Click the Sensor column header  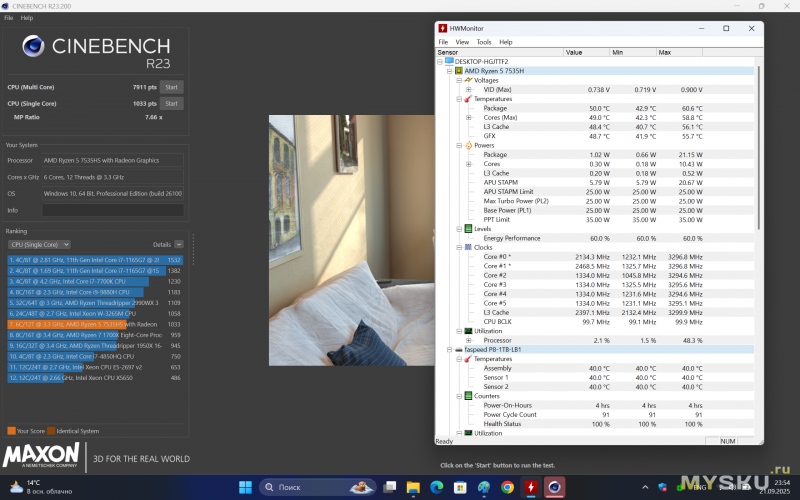[x=499, y=52]
